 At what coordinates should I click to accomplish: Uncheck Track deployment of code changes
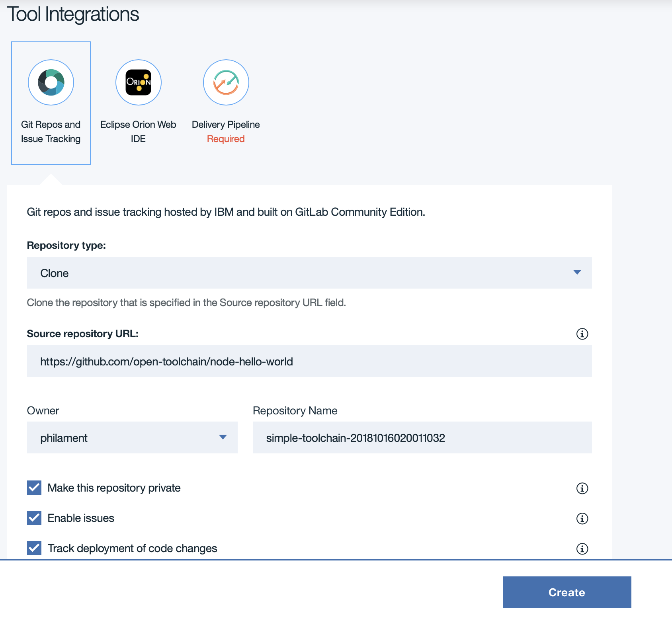tap(34, 548)
